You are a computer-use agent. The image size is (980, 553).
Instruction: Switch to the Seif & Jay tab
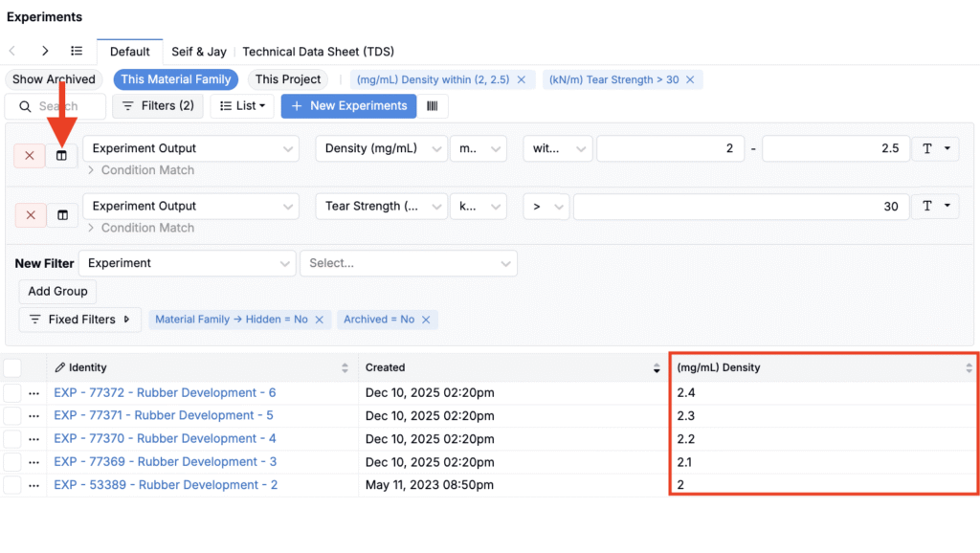click(199, 52)
